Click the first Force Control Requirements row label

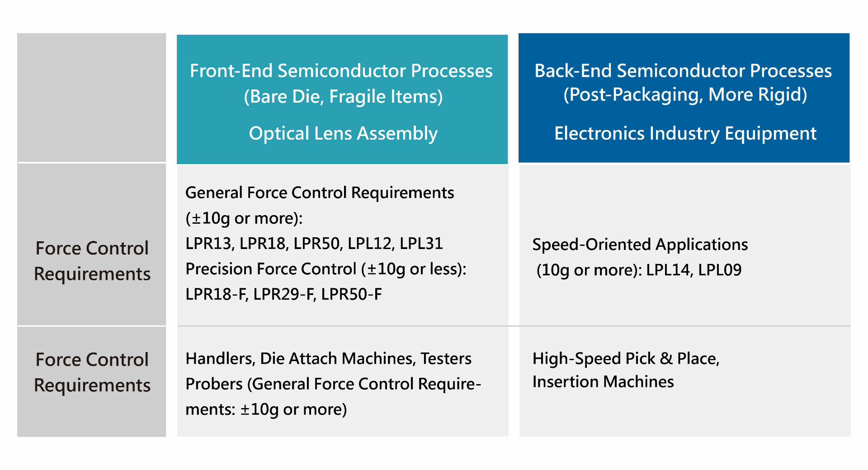point(92,261)
